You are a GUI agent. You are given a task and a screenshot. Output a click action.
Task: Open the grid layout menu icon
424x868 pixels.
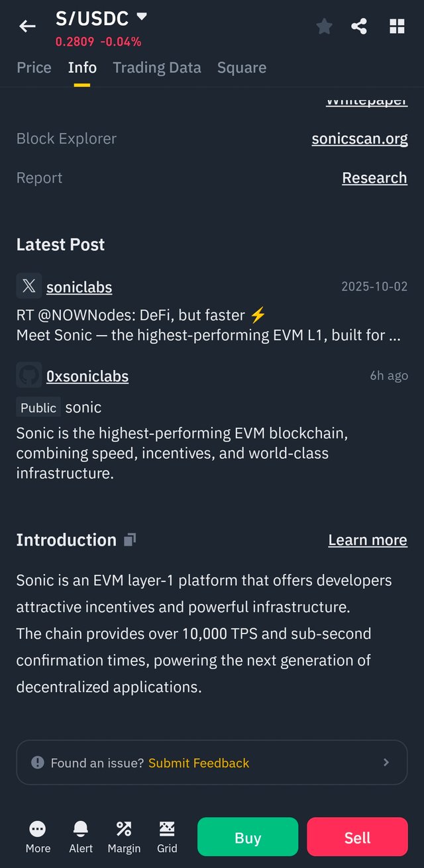pyautogui.click(x=397, y=26)
